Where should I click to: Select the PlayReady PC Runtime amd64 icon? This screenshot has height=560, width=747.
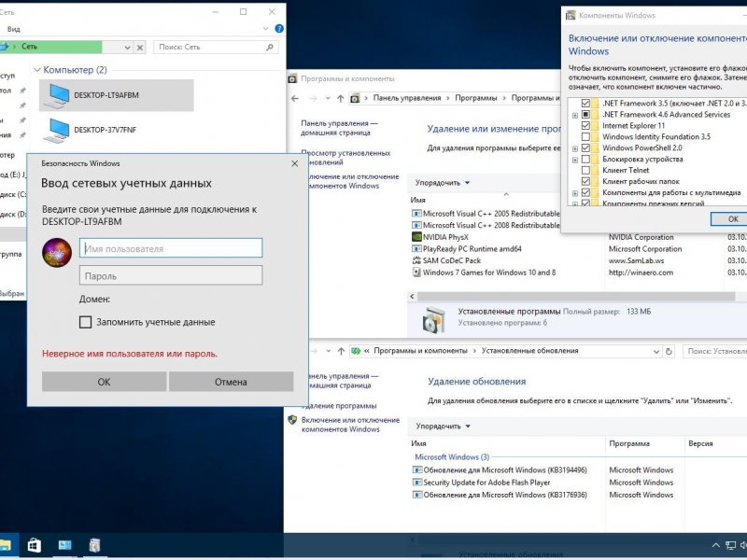point(416,248)
